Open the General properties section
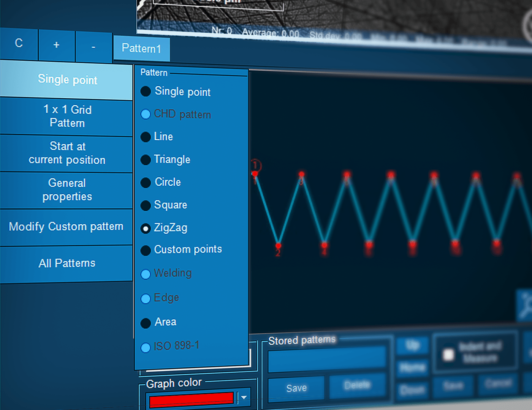This screenshot has height=410, width=532. 67,190
